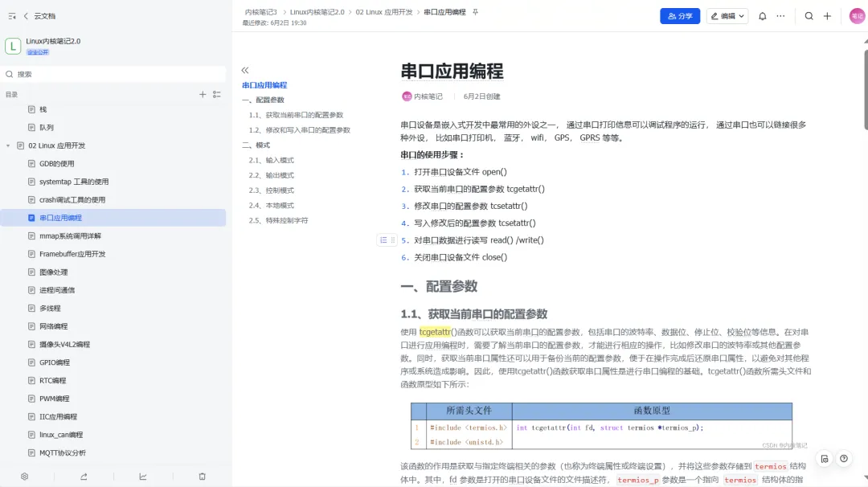Toggle directory tree collapse-all icon
Image resolution: width=868 pixels, height=487 pixels.
tap(217, 95)
